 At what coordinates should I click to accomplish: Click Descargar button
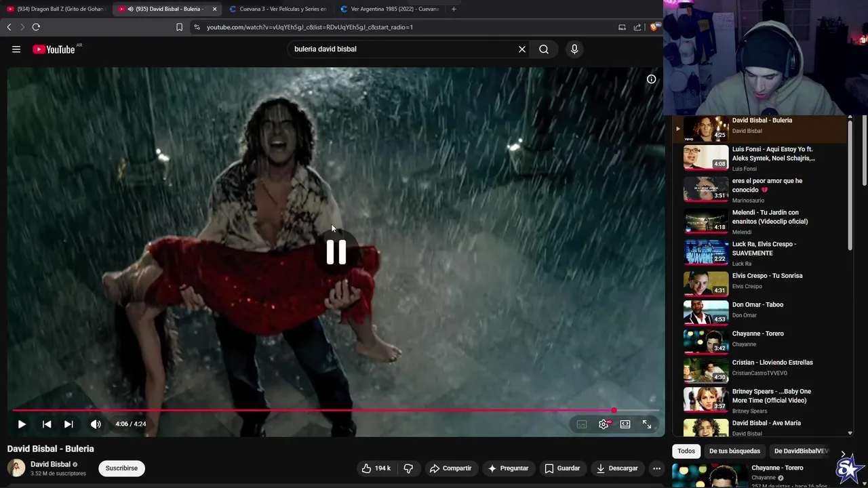pos(617,468)
